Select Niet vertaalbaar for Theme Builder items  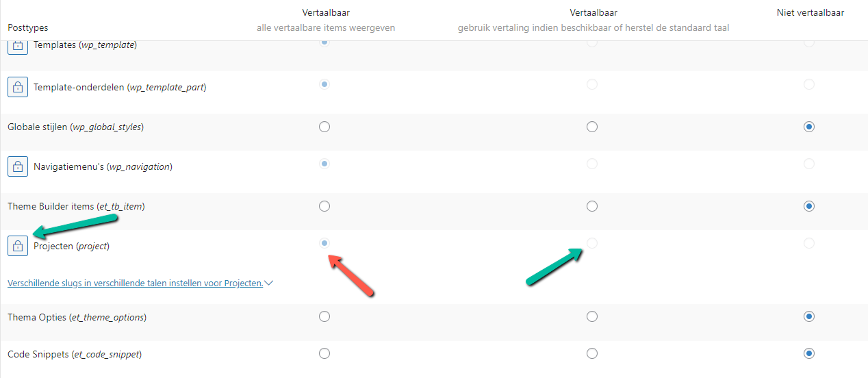809,206
